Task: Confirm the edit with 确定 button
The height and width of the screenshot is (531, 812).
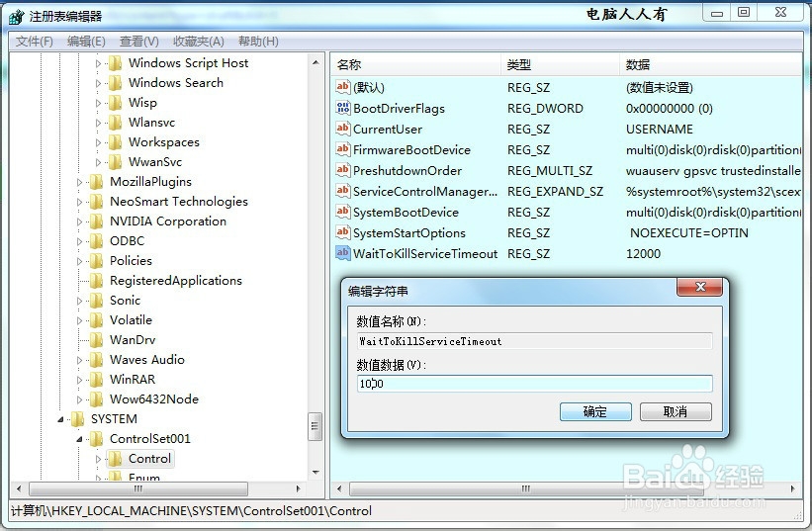Action: click(x=595, y=411)
